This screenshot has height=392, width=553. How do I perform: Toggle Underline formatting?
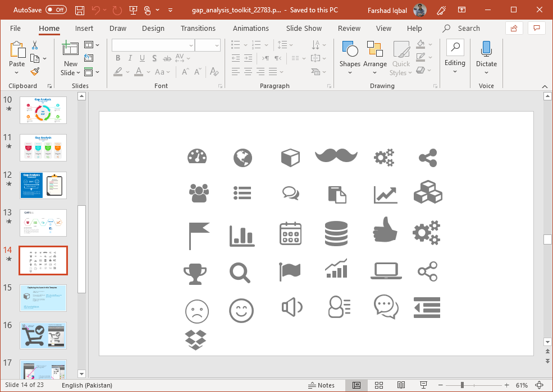(x=142, y=58)
